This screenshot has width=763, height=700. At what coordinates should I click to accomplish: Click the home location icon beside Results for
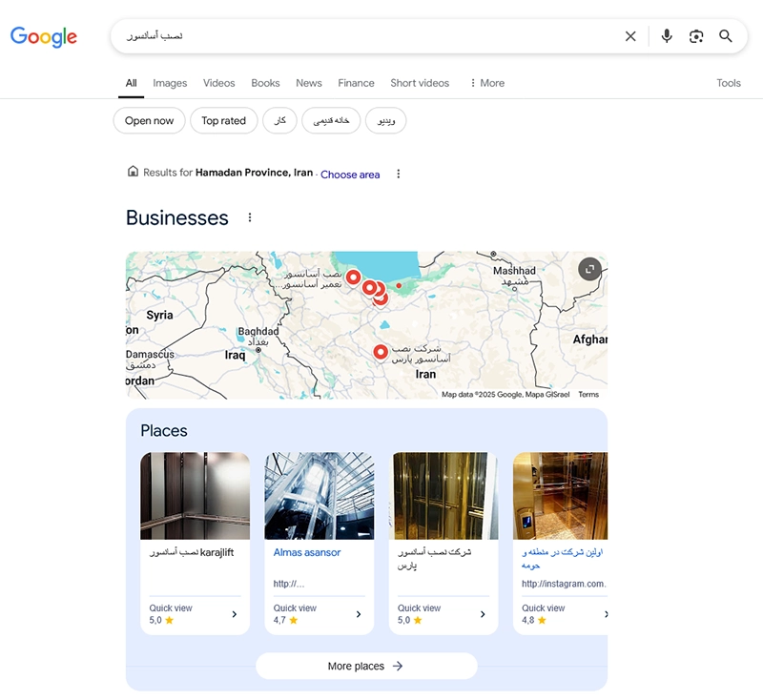133,172
